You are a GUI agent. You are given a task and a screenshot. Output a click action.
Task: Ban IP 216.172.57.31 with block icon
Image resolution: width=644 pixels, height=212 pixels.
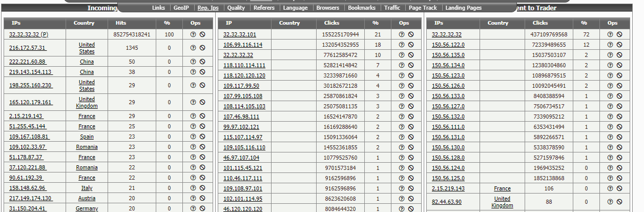tap(202, 48)
